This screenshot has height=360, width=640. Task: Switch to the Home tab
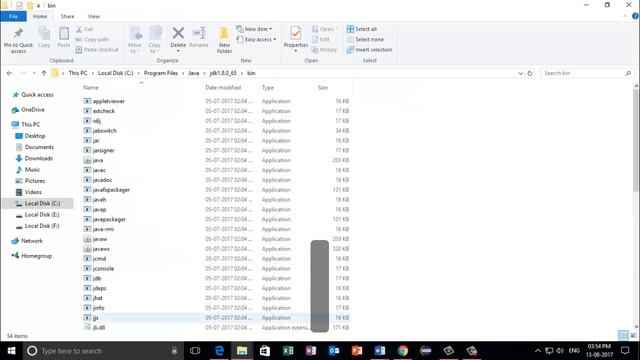40,16
